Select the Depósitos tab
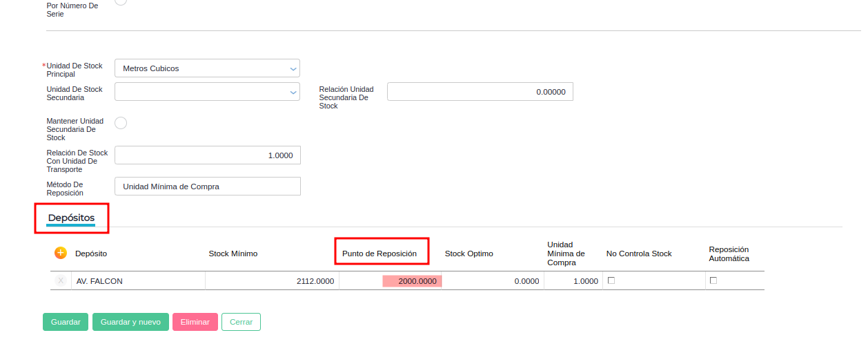This screenshot has height=344, width=868. 71,218
